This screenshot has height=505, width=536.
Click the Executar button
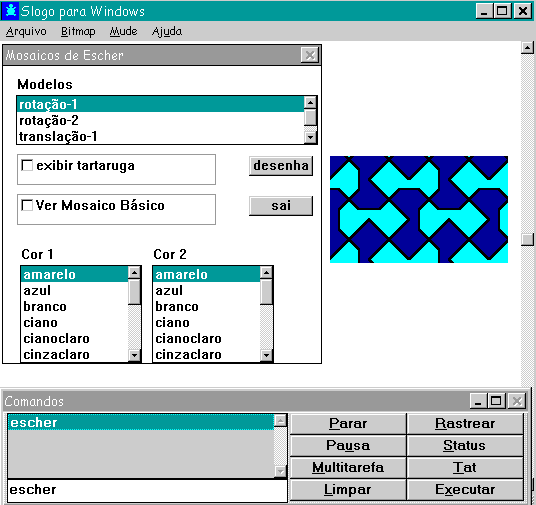[x=465, y=489]
